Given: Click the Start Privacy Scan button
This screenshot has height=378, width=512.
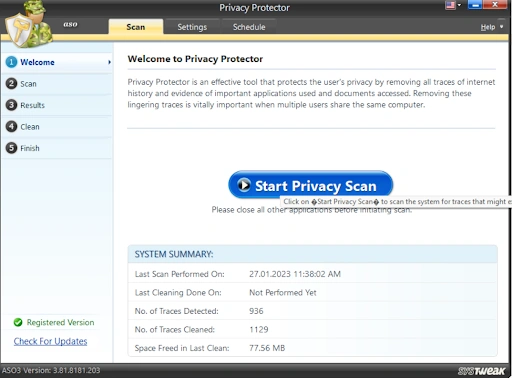Looking at the screenshot, I should 311,185.
